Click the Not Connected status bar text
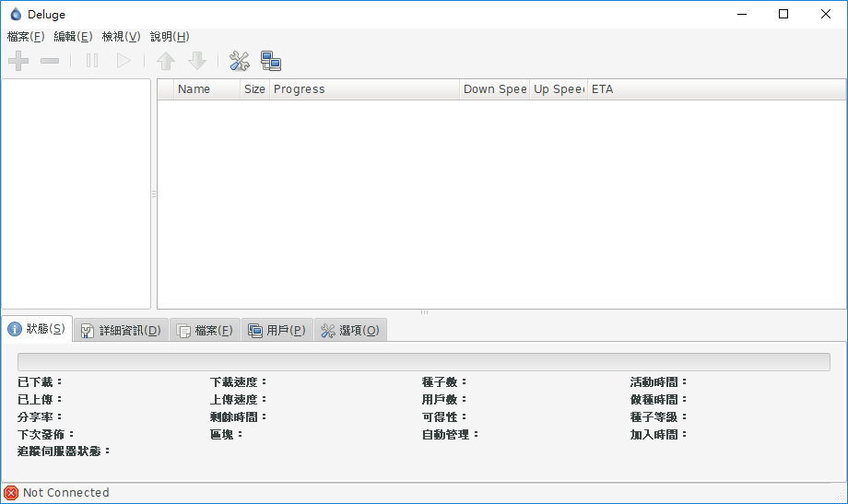 click(66, 493)
